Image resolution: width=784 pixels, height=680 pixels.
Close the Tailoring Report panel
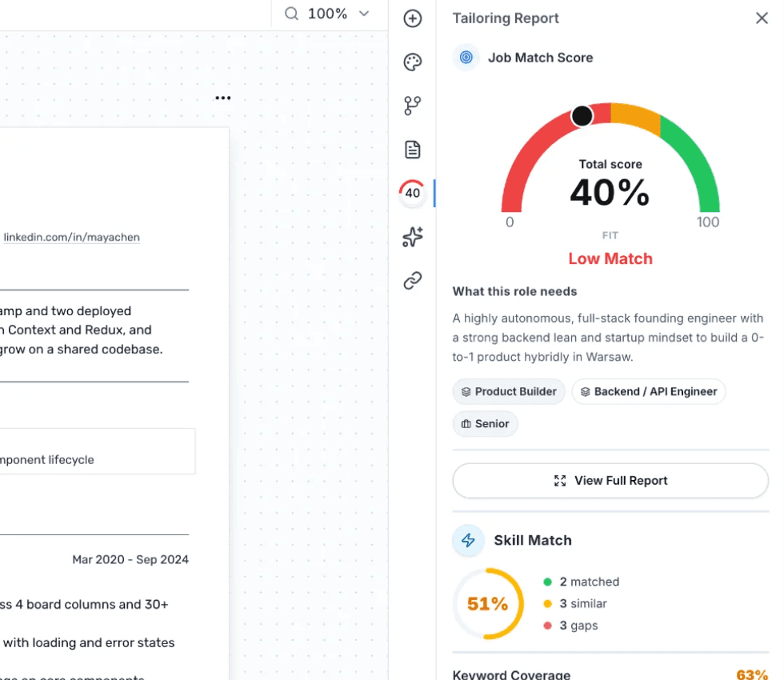click(x=762, y=18)
